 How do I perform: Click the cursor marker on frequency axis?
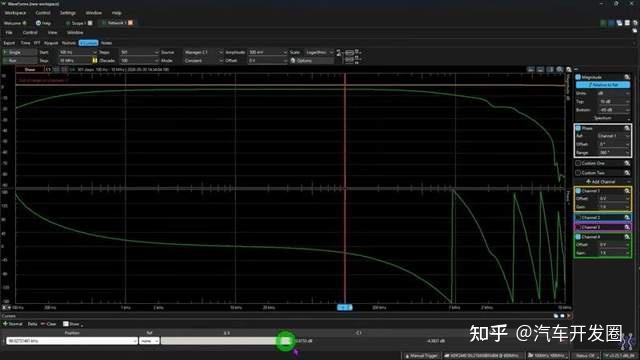point(344,307)
